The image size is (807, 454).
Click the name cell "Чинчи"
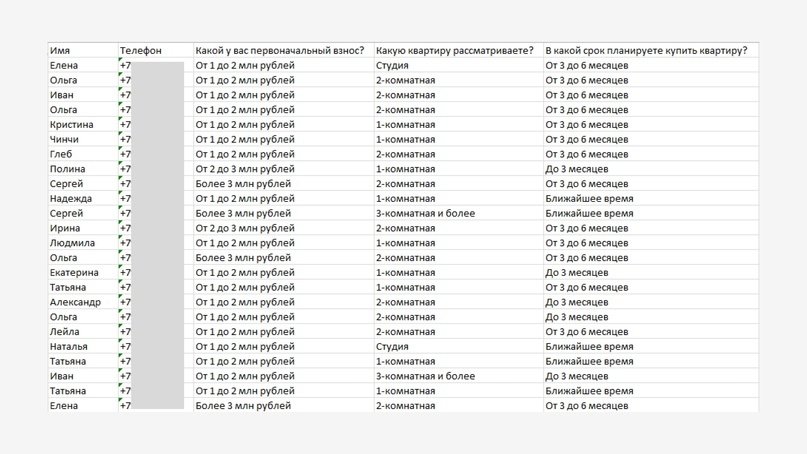64,139
